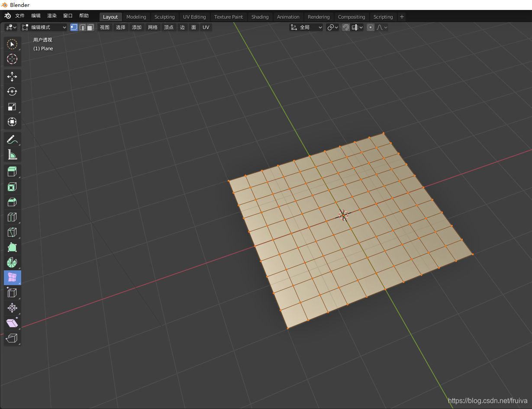
Task: Open the 网格 menu
Action: [153, 27]
